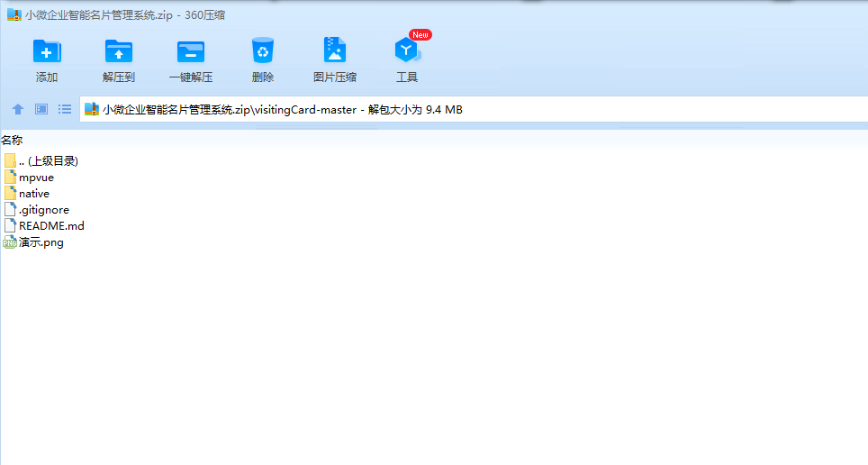Click the native folder icon
The width and height of the screenshot is (868, 465).
(x=10, y=194)
